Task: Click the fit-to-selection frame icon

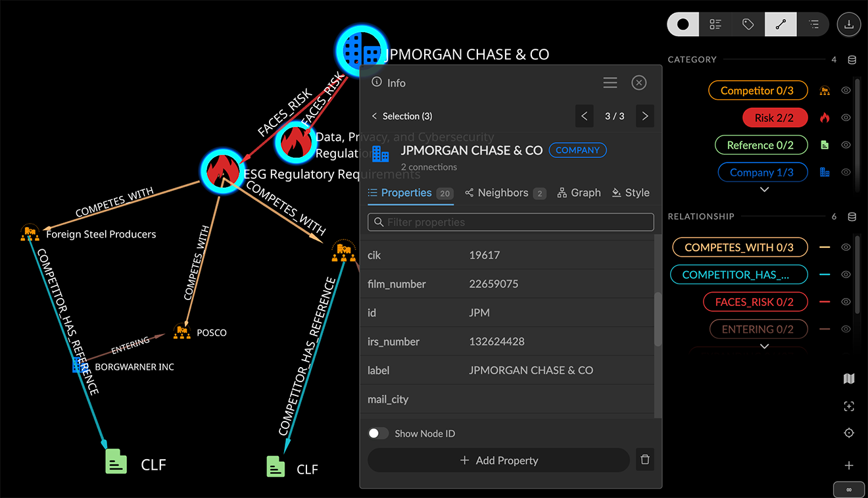Action: (x=849, y=407)
